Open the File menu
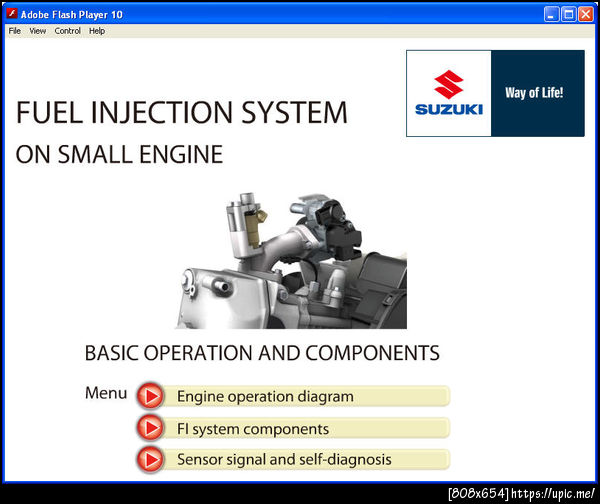 pos(15,31)
